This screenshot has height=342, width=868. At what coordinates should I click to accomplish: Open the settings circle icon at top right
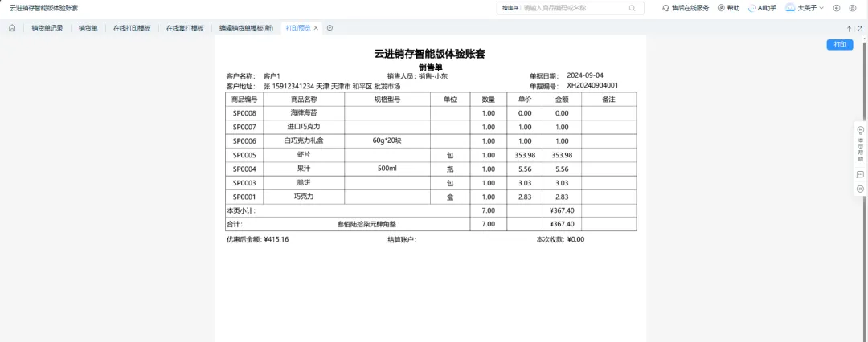pyautogui.click(x=853, y=8)
